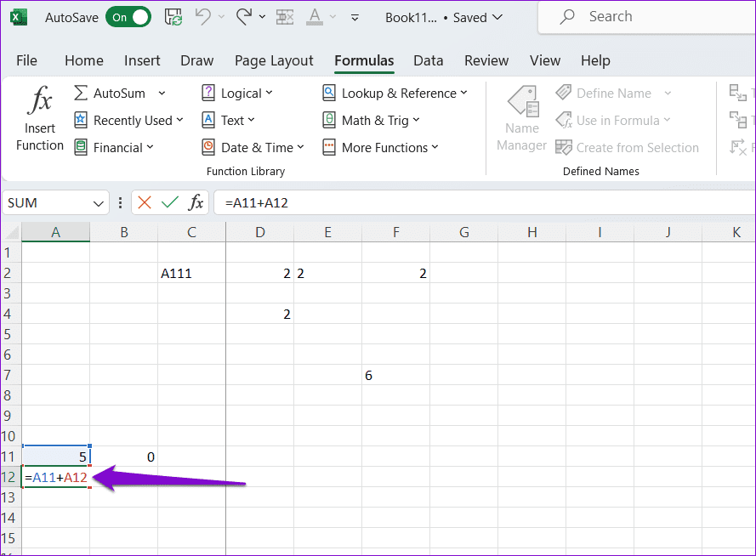Switch to the View tab
The width and height of the screenshot is (756, 556).
point(545,60)
